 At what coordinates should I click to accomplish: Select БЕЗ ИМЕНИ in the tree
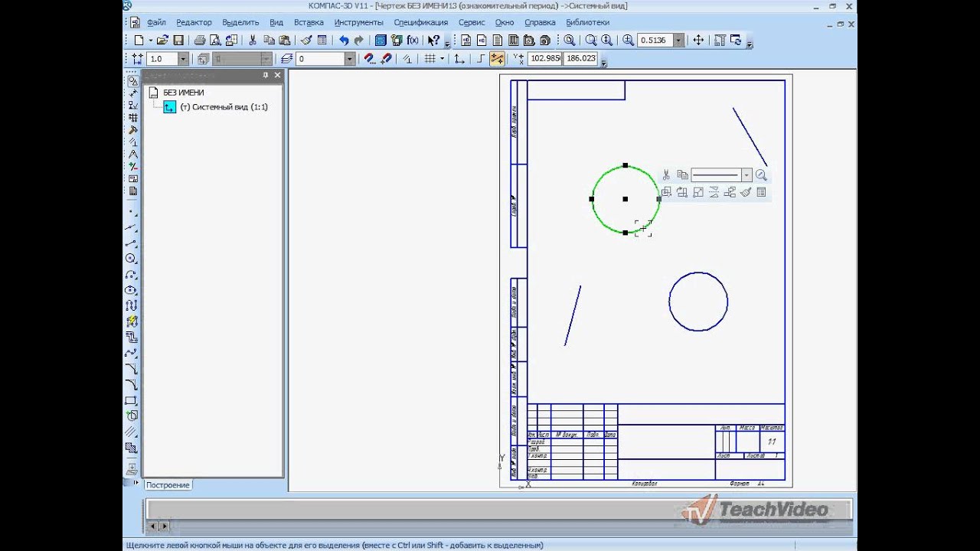tap(183, 93)
